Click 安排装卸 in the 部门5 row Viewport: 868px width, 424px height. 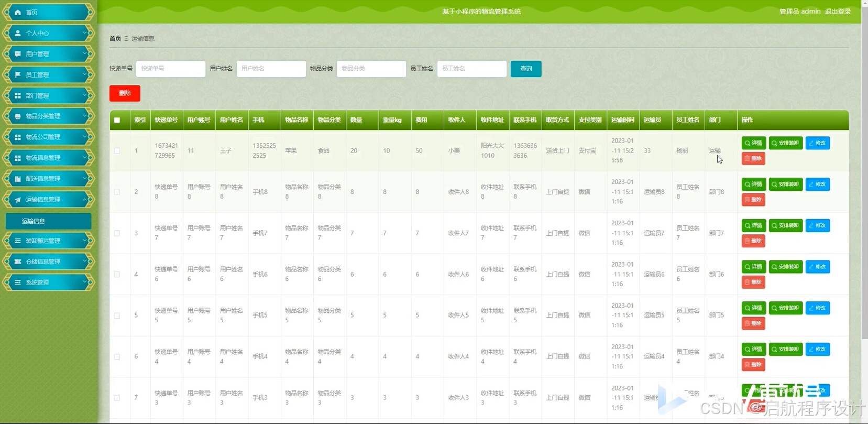coord(786,308)
